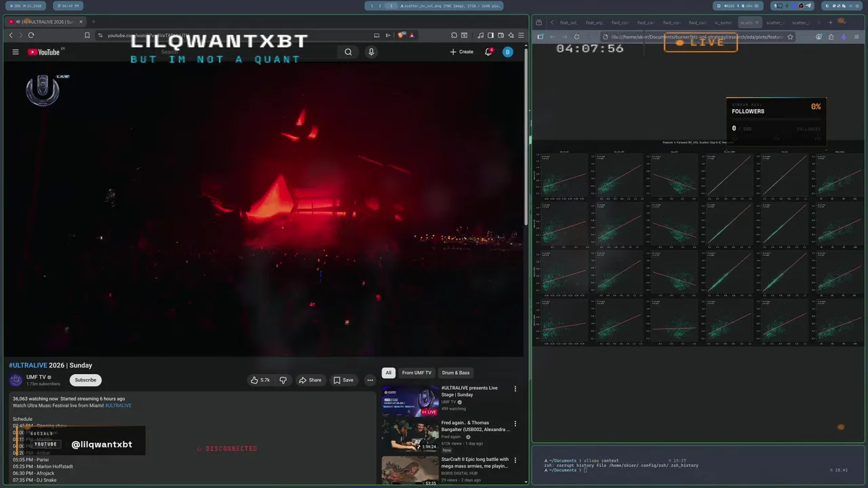Image resolution: width=868 pixels, height=488 pixels.
Task: Start voice search with the microphone icon
Action: point(371,52)
